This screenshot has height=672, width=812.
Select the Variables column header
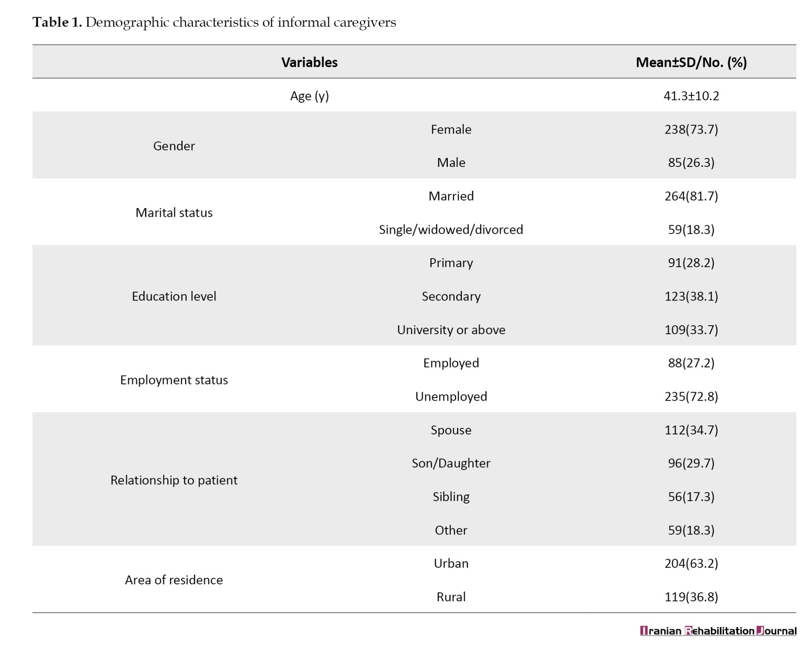pos(309,62)
